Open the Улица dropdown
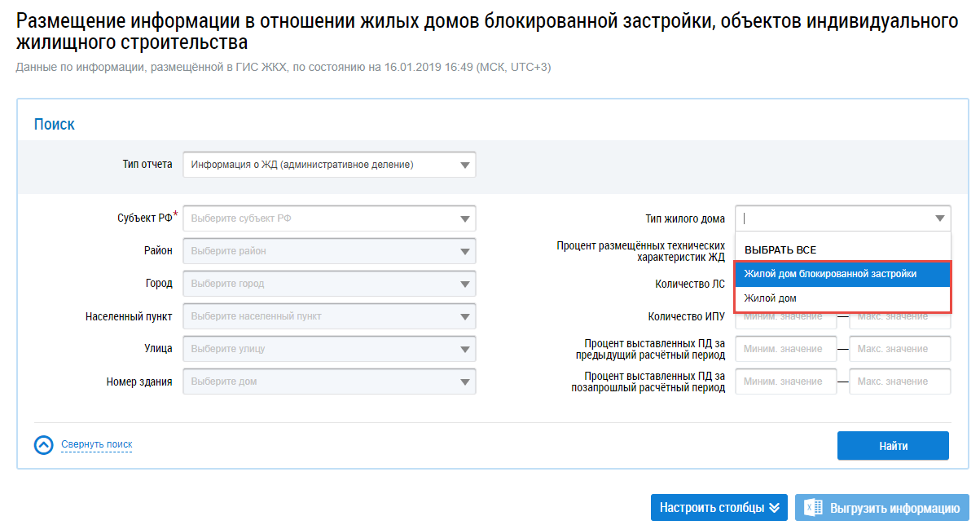The height and width of the screenshot is (525, 980). [329, 349]
